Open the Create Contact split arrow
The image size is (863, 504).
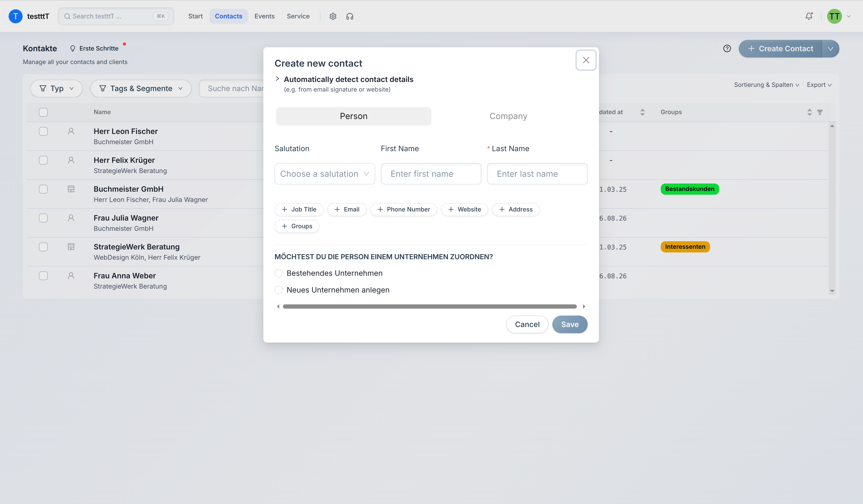coord(830,49)
